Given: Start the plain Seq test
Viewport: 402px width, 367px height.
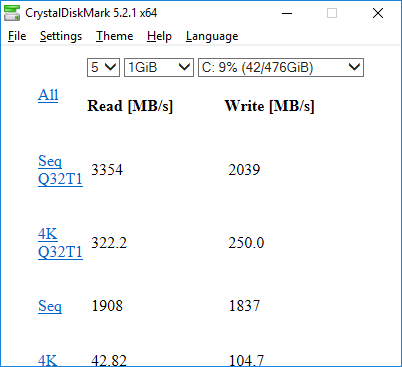Looking at the screenshot, I should click(x=50, y=306).
